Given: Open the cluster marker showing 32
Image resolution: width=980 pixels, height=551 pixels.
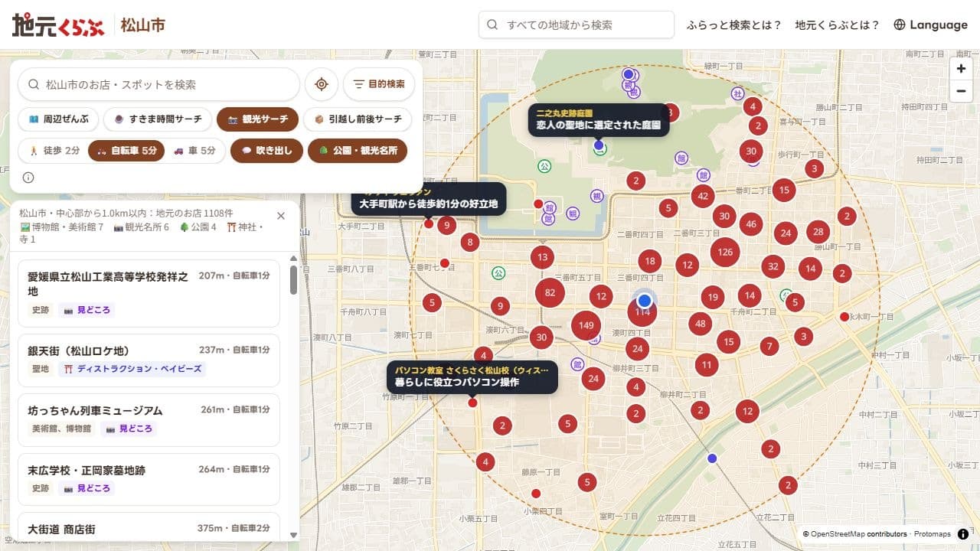Looking at the screenshot, I should [x=773, y=267].
